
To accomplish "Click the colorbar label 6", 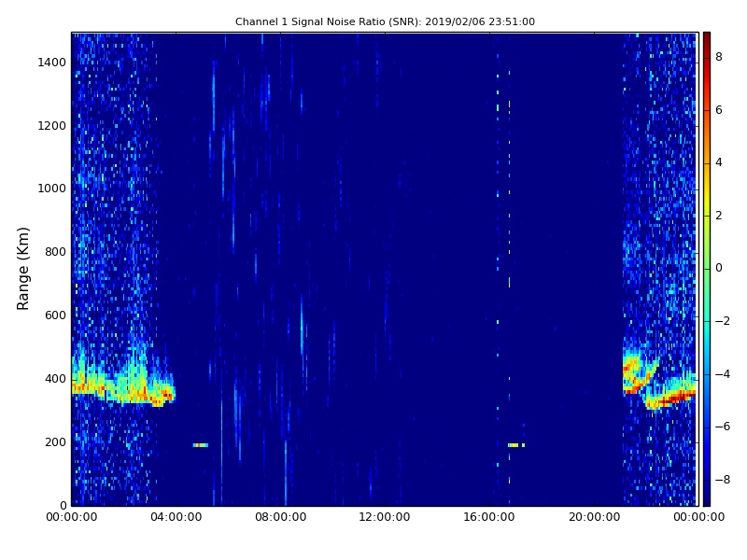I will (x=719, y=110).
